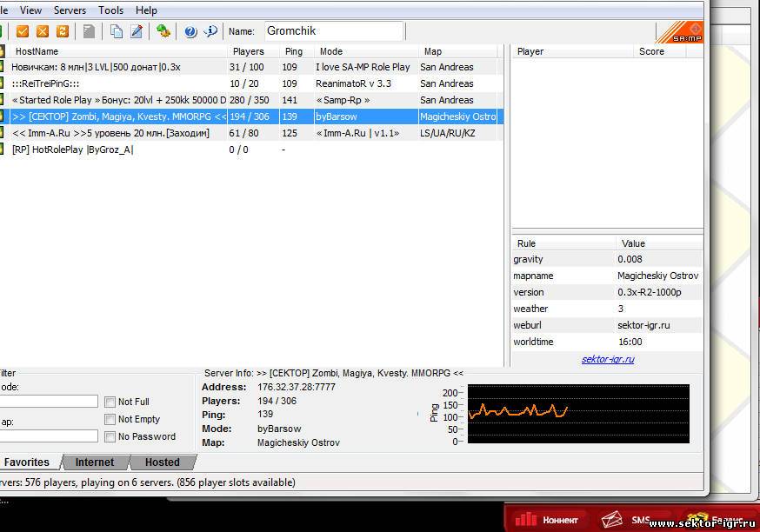Click the Player column header

coord(572,51)
